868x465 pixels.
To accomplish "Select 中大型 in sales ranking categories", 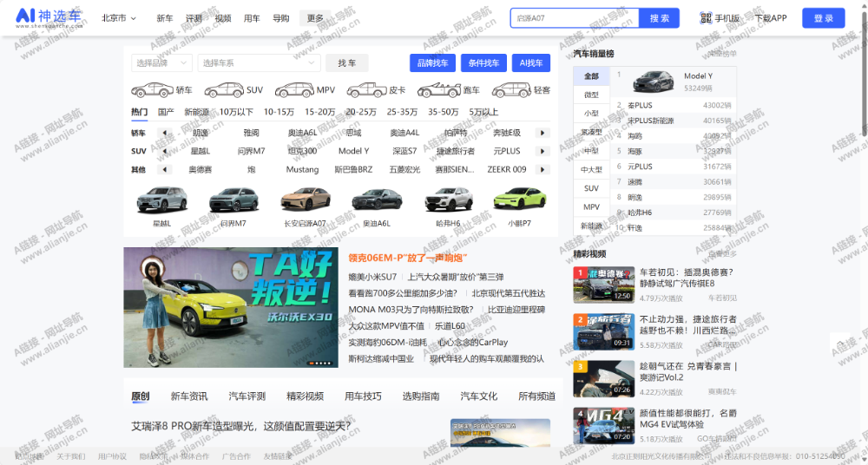I will pyautogui.click(x=591, y=169).
